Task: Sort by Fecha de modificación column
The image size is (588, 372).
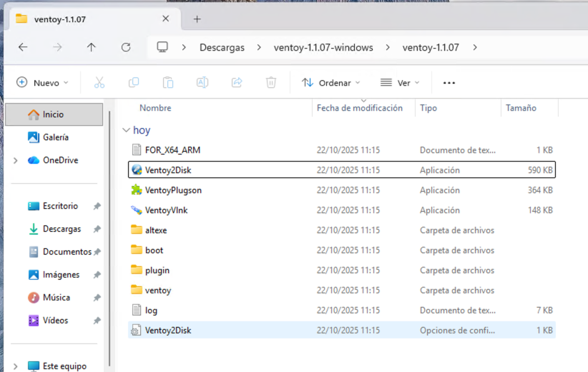Action: [x=360, y=108]
